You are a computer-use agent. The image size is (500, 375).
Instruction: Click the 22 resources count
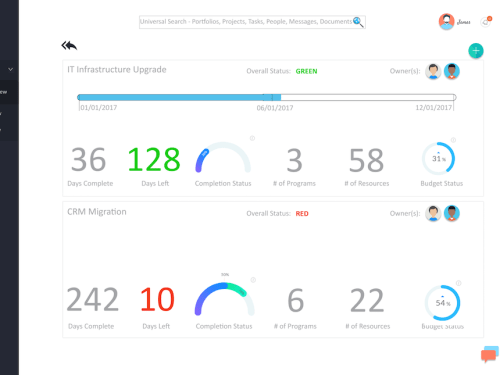[x=367, y=300]
